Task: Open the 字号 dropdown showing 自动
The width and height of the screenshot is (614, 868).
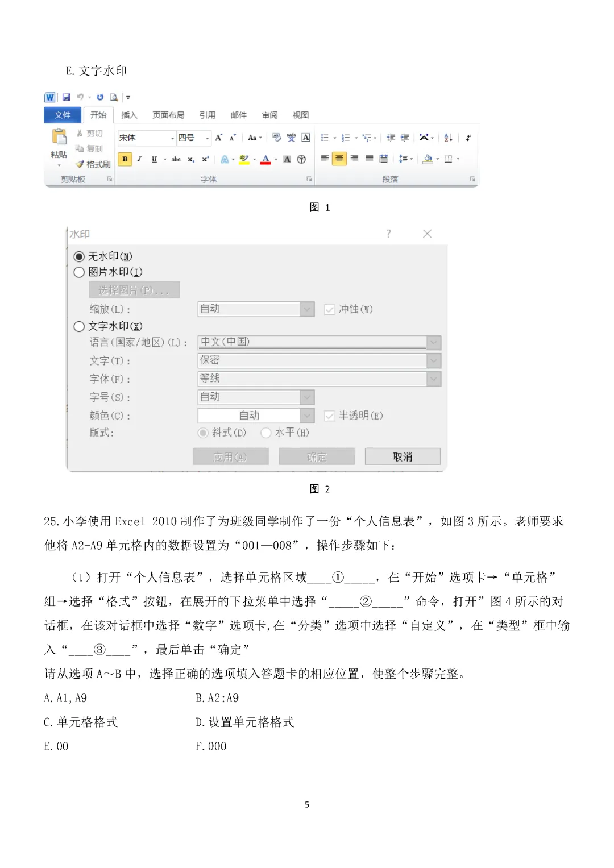Action: coord(307,397)
